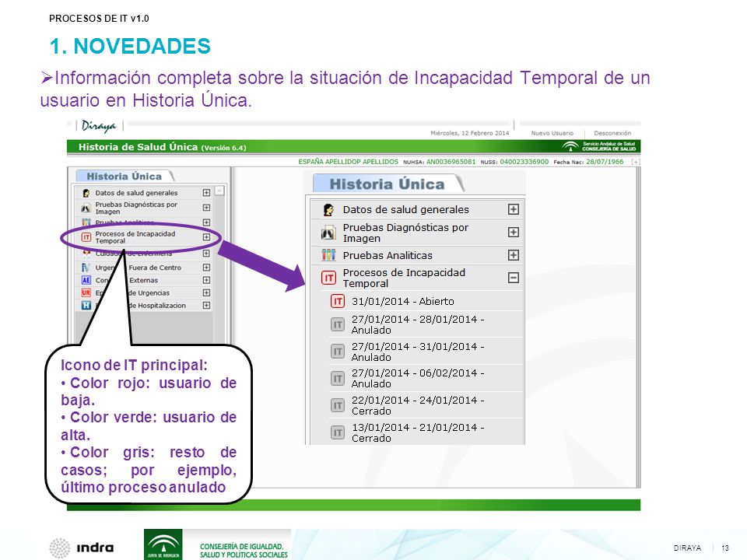Click NUHSA value AN0036965081
This screenshot has height=560, width=747.
(x=451, y=162)
